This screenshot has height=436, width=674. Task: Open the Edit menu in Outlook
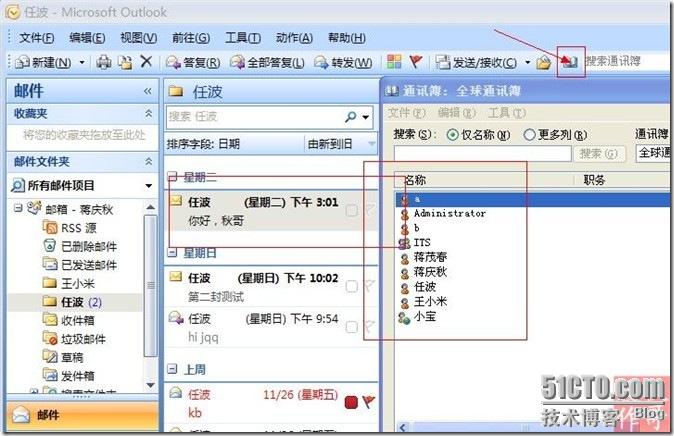(x=87, y=38)
